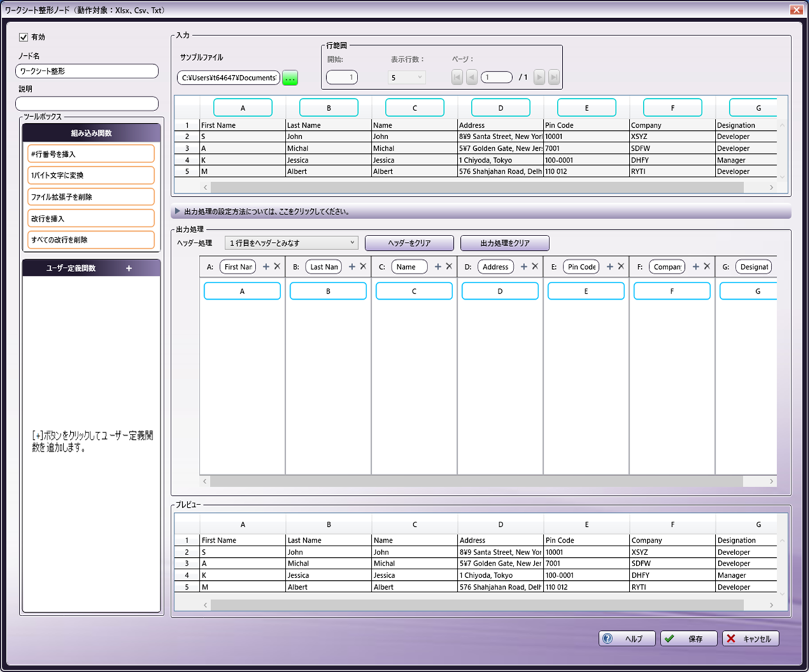Click the empty 説明 input field
This screenshot has width=810, height=672.
(87, 103)
